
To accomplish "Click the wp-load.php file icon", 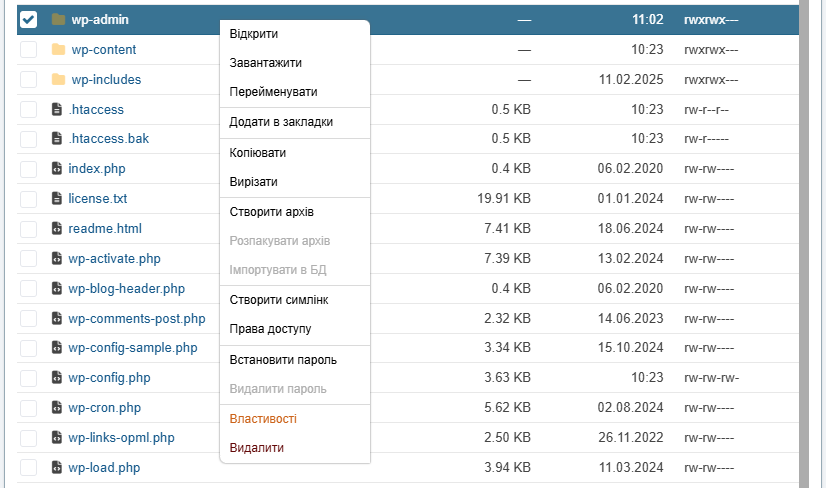I will 58,468.
